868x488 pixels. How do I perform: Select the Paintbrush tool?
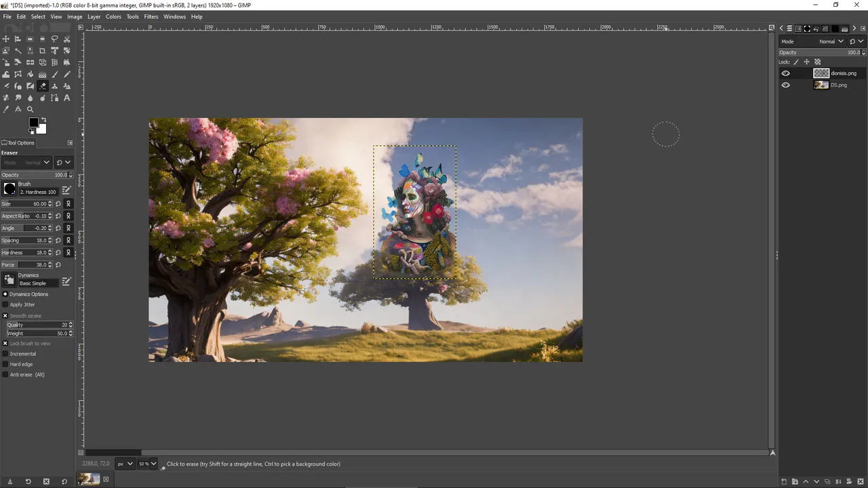point(54,75)
